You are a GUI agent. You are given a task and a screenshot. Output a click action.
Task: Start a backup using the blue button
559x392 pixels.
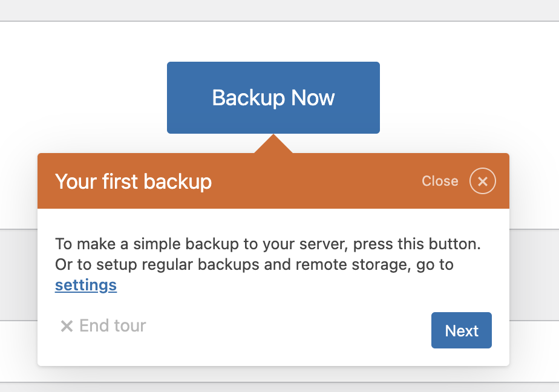coord(273,97)
